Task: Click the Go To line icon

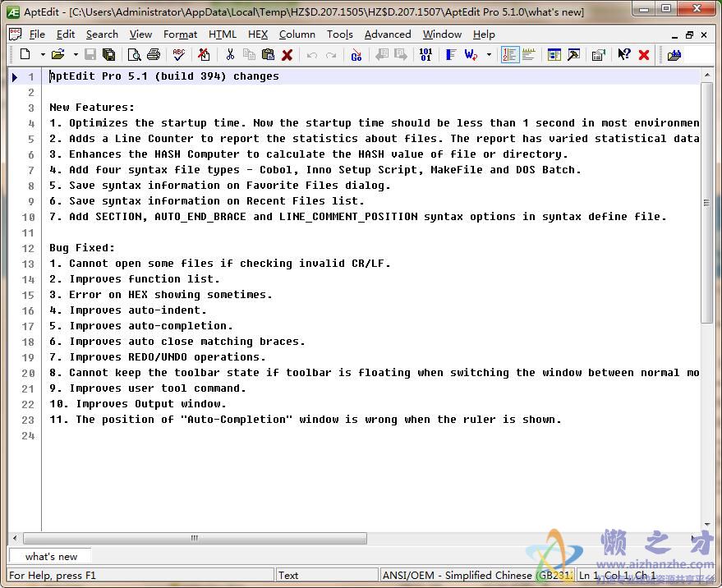Action: coord(356,55)
